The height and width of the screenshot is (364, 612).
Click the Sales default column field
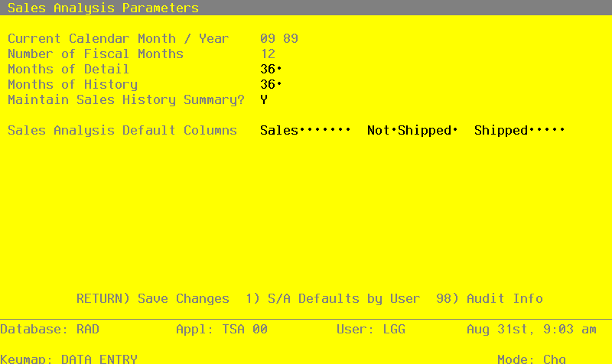tap(305, 130)
